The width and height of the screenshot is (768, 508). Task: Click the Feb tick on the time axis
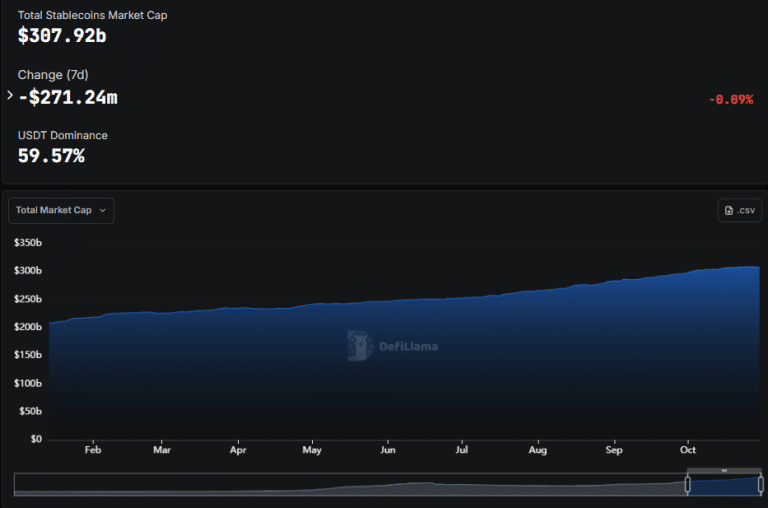point(93,450)
